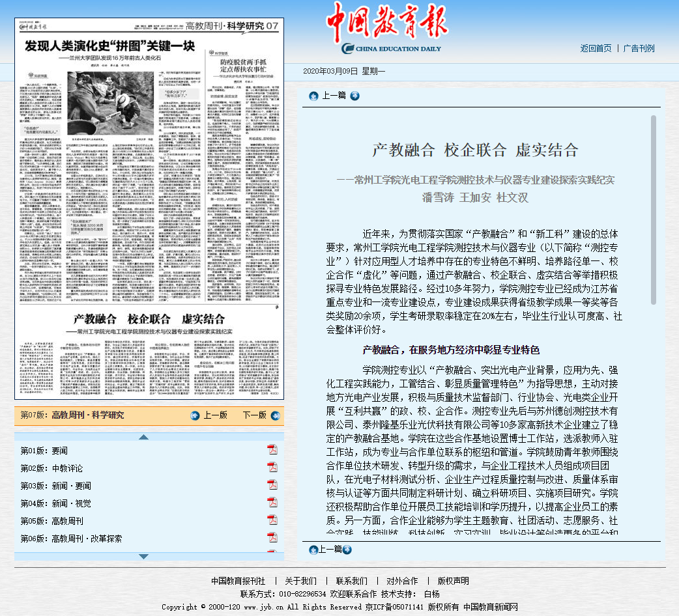The image size is (679, 616).
Task: Click 京ICP备05071141 in footer
Action: (x=394, y=607)
